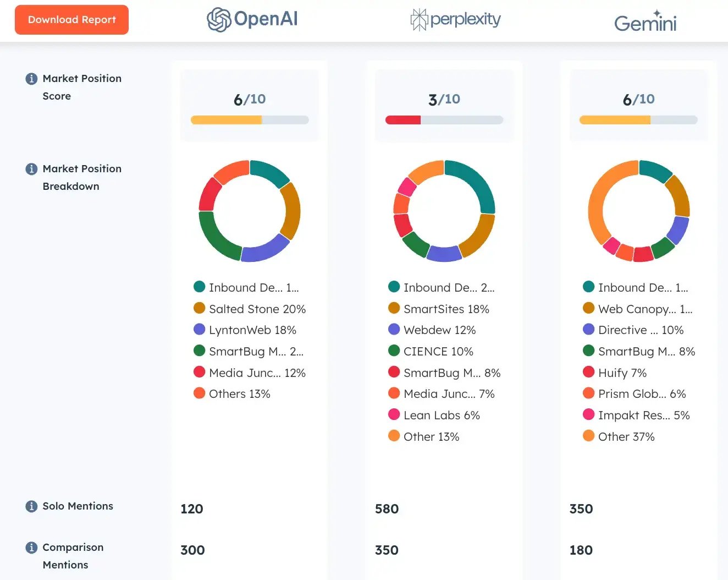Click the Gemini 6/10 score progress bar
The width and height of the screenshot is (728, 580).
(638, 120)
